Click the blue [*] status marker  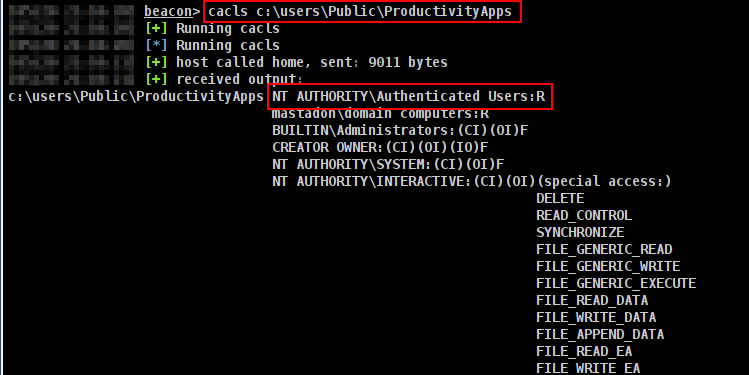tap(157, 45)
